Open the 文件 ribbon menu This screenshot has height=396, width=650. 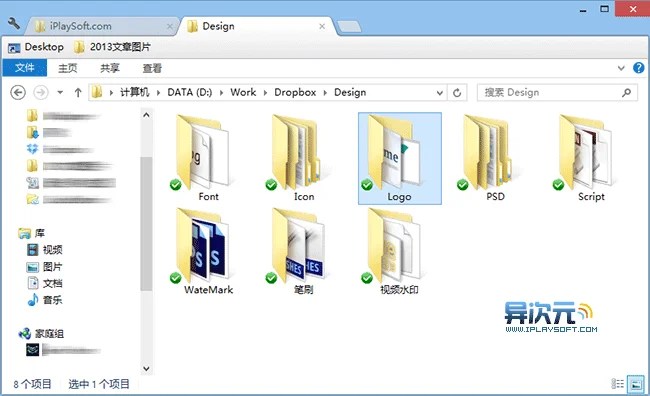tap(24, 68)
